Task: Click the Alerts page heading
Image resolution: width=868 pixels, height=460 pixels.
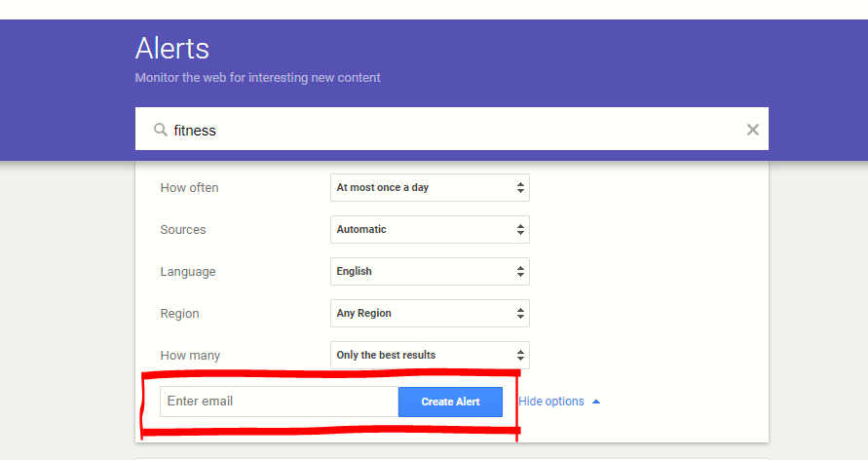Action: click(x=172, y=48)
